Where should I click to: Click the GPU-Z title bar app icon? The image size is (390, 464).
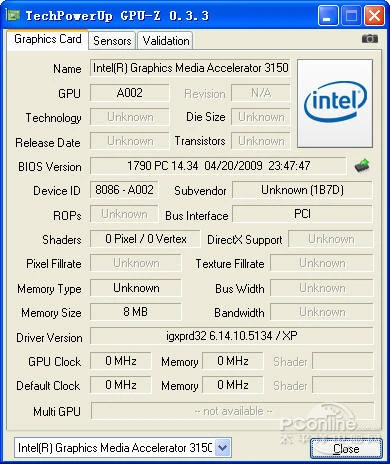[13, 15]
